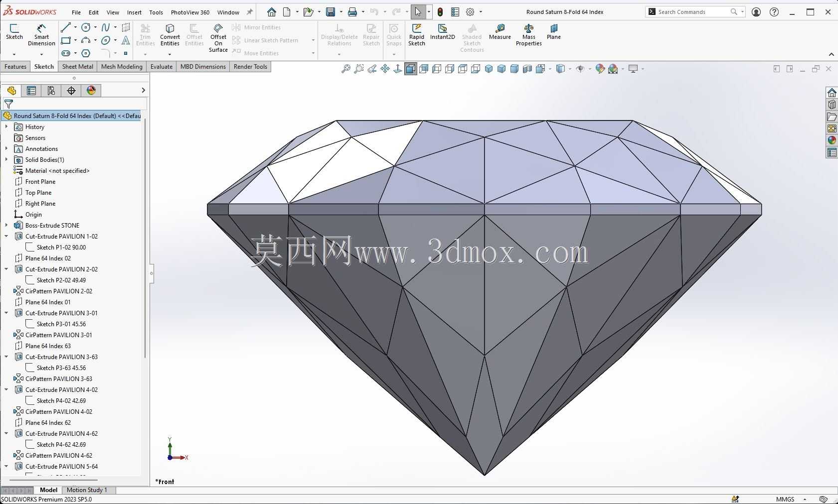Open the FeatureManager Design Tree tab
This screenshot has width=838, height=504.
pos(11,90)
